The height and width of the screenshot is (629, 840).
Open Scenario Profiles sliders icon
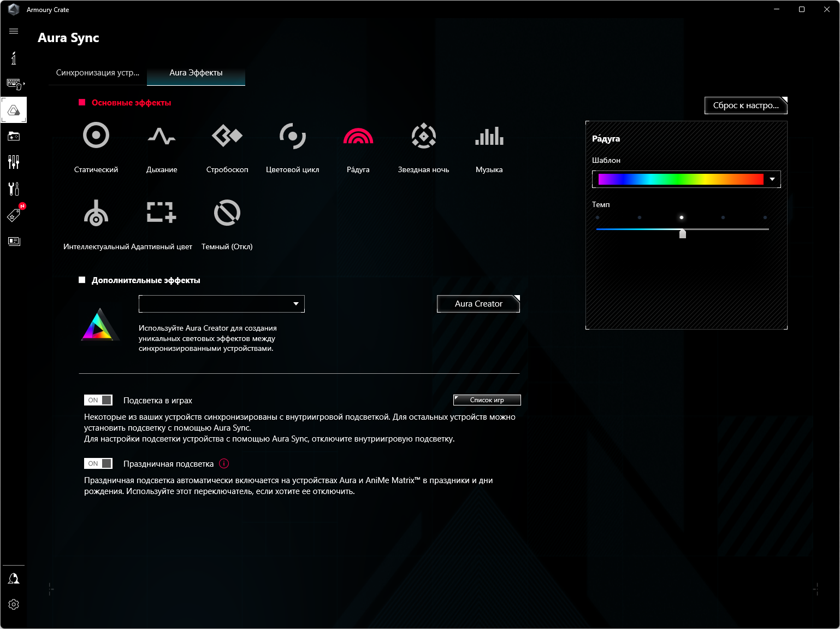tap(14, 162)
